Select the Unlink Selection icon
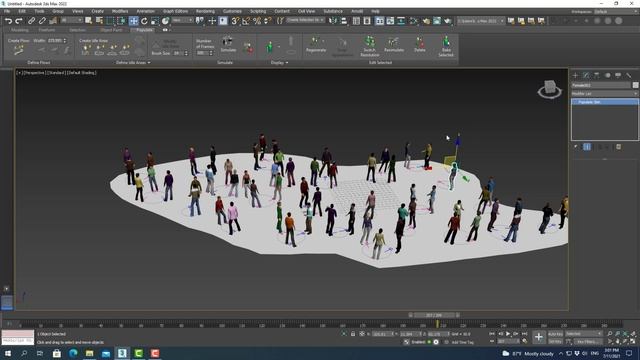Viewport: 640px width, 360px height. [x=42, y=21]
